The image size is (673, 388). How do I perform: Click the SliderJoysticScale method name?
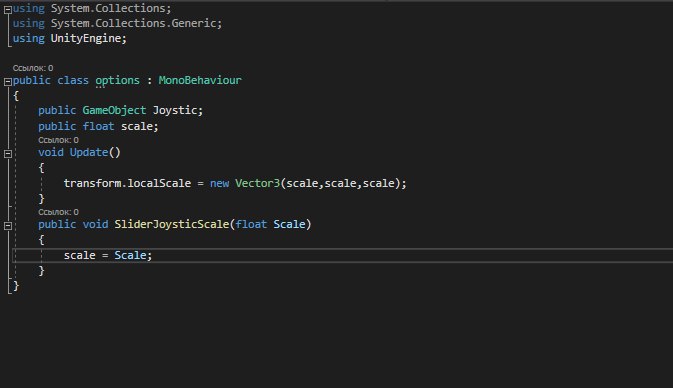pos(172,224)
